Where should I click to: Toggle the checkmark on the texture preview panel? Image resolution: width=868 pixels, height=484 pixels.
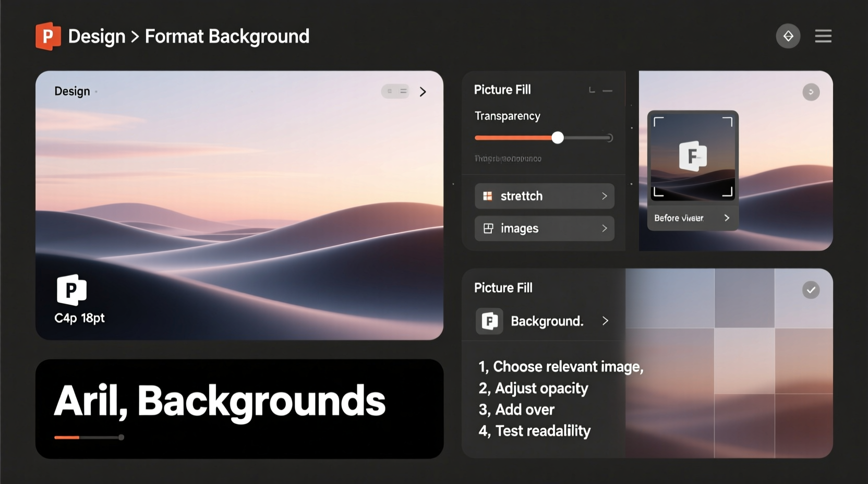[x=810, y=290]
